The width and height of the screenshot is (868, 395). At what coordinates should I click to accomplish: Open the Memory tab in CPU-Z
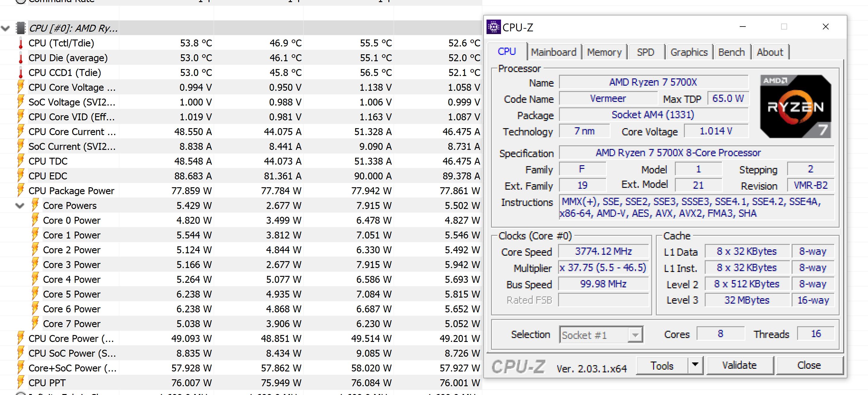pyautogui.click(x=604, y=52)
